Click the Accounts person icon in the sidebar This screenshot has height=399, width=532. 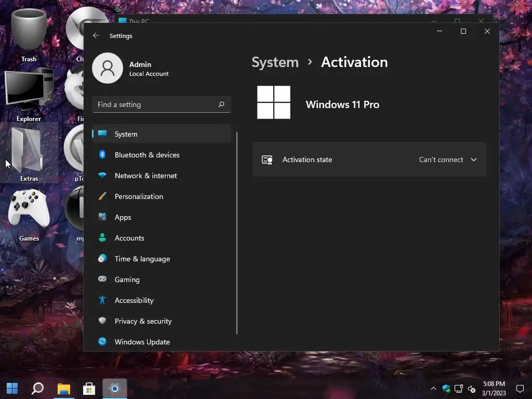[102, 237]
